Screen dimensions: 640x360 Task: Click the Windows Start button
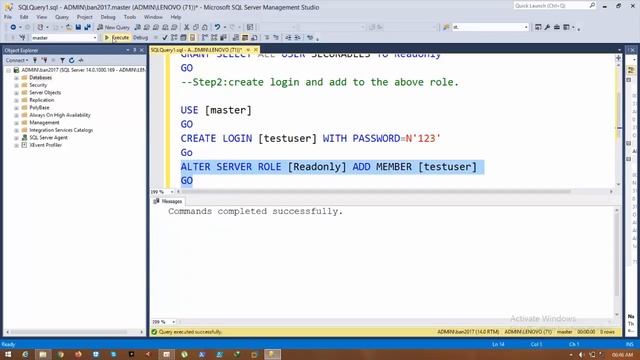(8, 354)
